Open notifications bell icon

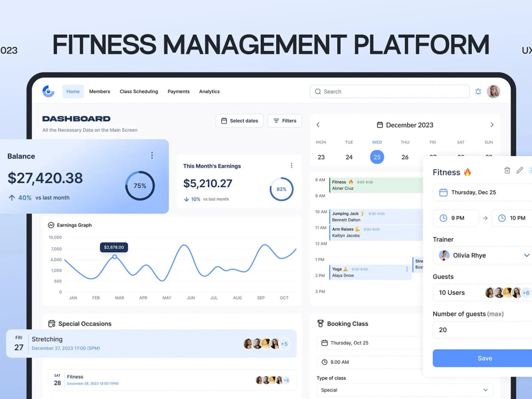point(478,92)
